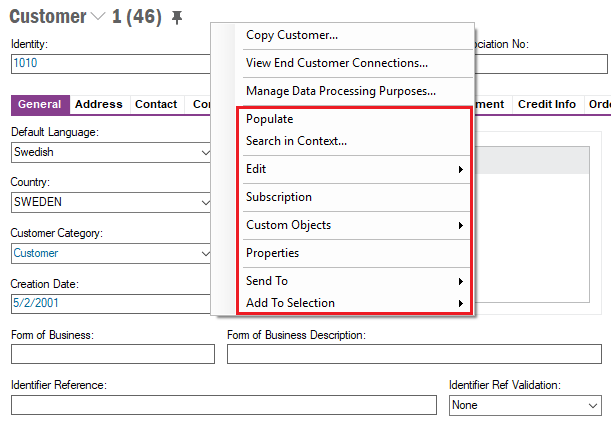This screenshot has width=611, height=432.
Task: Switch to the Address tab
Action: click(x=98, y=104)
